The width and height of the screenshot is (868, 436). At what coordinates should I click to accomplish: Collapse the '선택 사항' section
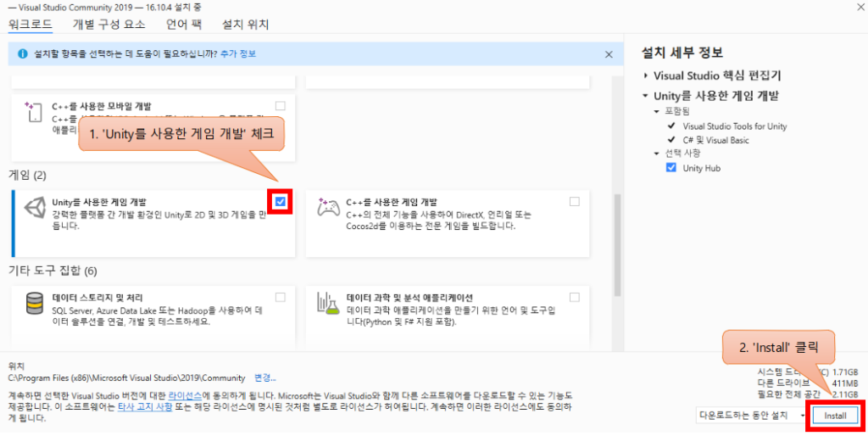(657, 154)
